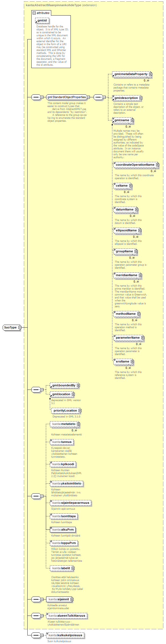
Task: Expand the methodName element
Action: click(x=139, y=314)
